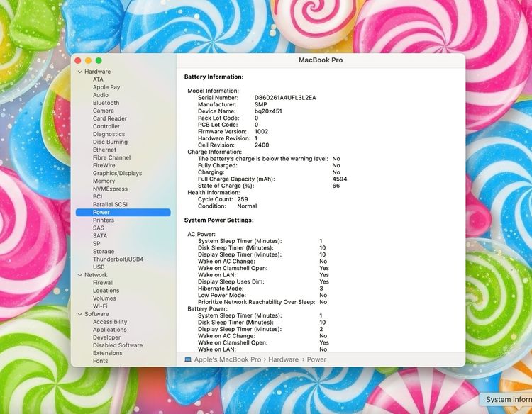Collapse the Hardware section chevron
Screen dimensions: 532x414
click(79, 72)
